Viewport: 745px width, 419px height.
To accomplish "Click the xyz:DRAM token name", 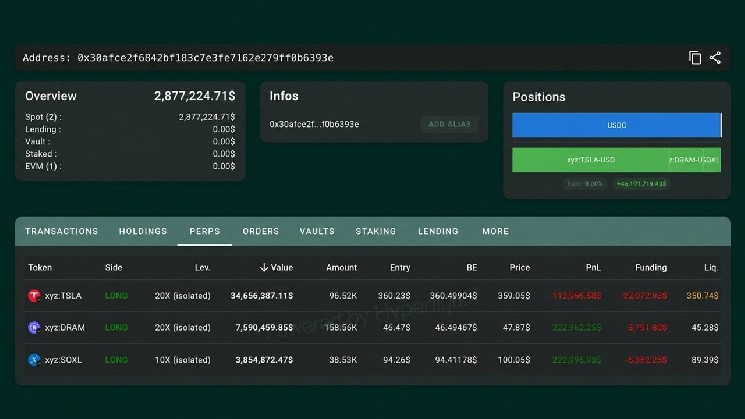I will 65,327.
